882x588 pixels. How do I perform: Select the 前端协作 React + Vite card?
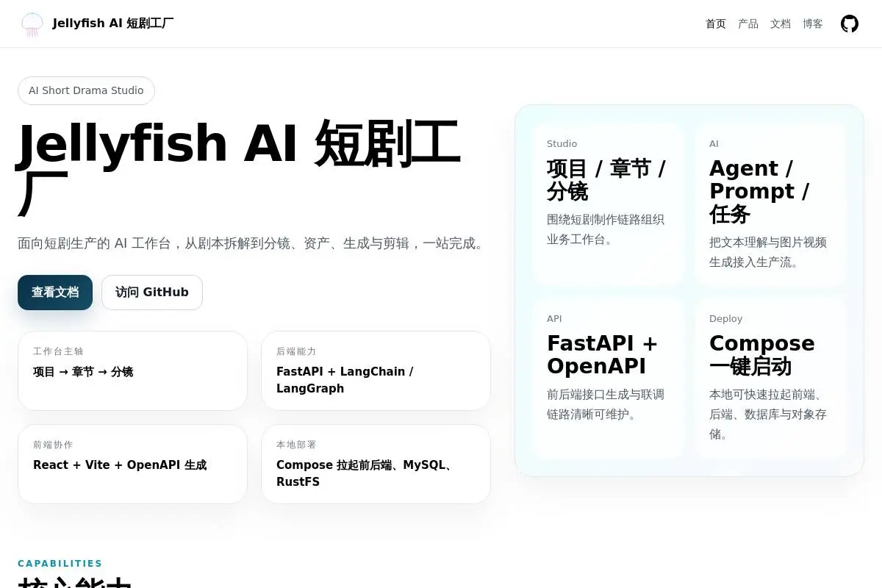tap(132, 464)
